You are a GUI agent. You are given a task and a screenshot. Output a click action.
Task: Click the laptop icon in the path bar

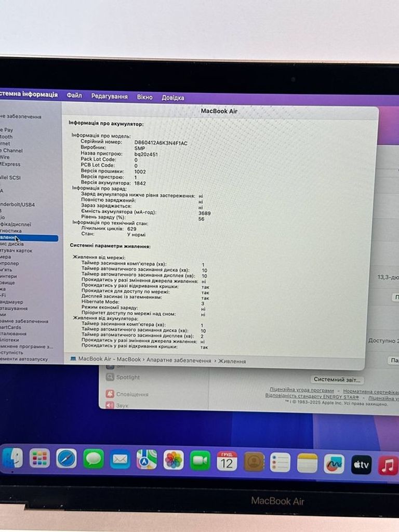click(x=73, y=358)
